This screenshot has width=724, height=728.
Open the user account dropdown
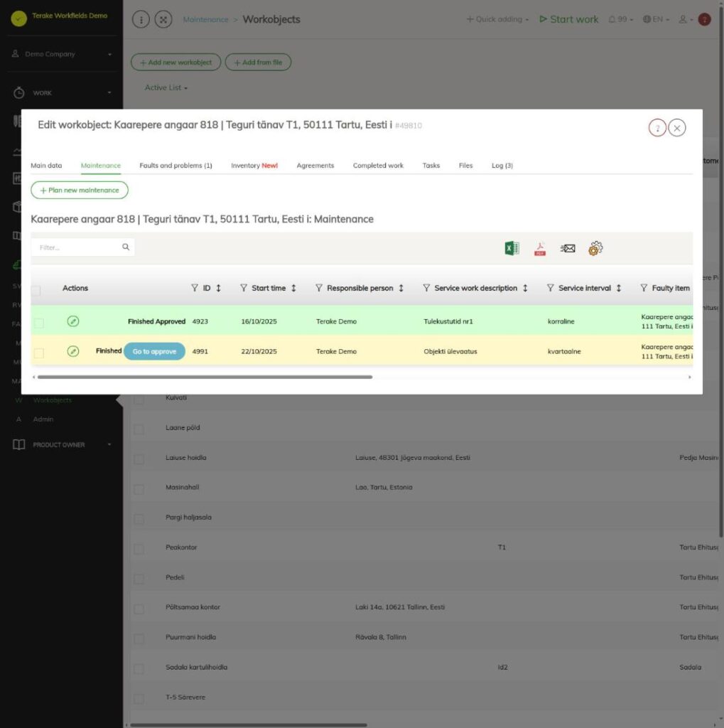[686, 19]
